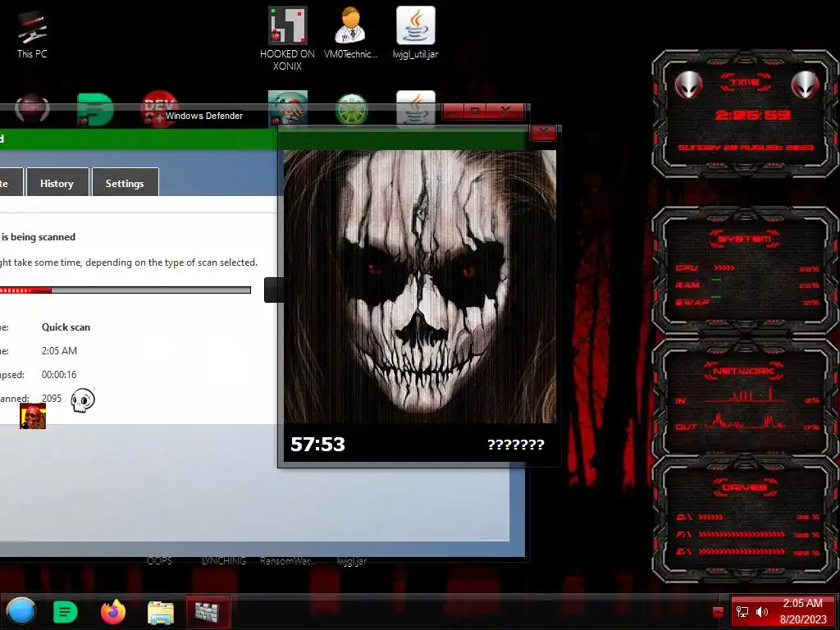Image resolution: width=840 pixels, height=630 pixels.
Task: Select lwjgl_util.jar desktop file
Action: coord(416,32)
